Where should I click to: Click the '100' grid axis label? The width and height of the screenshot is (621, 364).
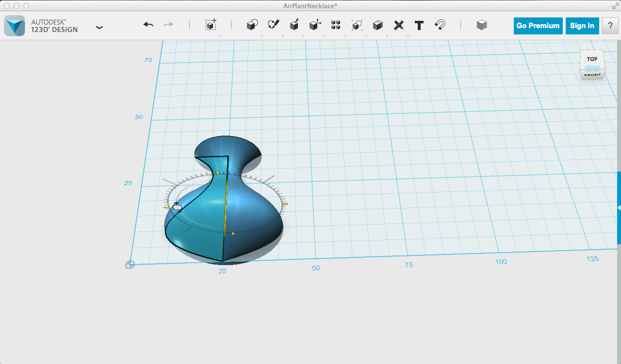[x=501, y=262]
